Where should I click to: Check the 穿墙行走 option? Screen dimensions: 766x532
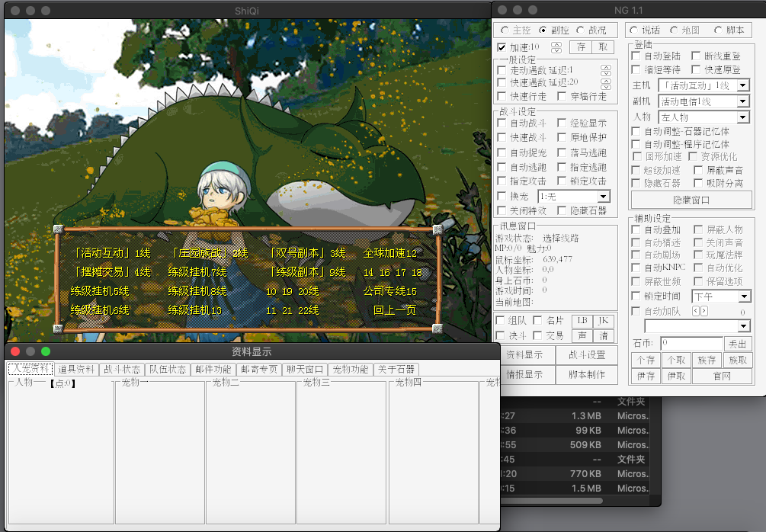click(x=562, y=96)
